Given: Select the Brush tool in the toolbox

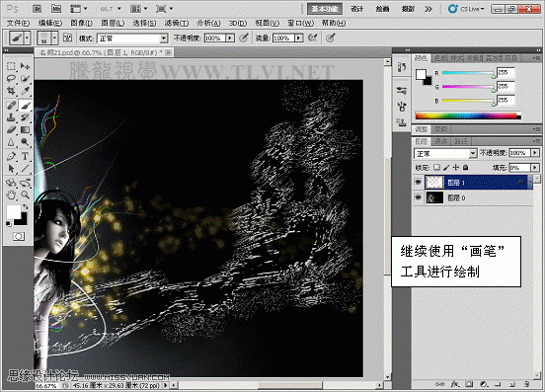Looking at the screenshot, I should 25,105.
